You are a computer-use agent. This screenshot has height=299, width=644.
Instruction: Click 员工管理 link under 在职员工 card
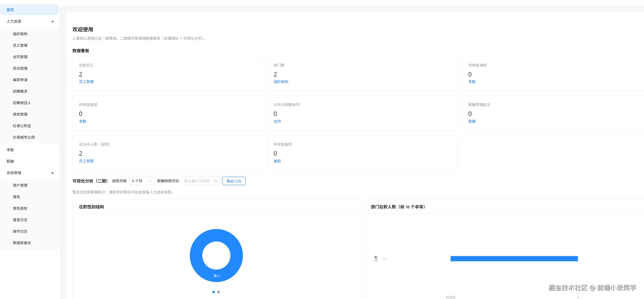pos(86,82)
